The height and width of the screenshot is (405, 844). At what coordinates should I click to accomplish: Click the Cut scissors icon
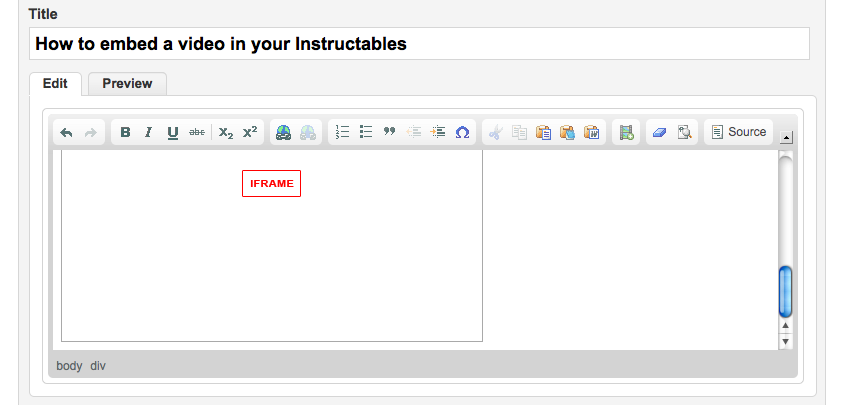tap(496, 132)
